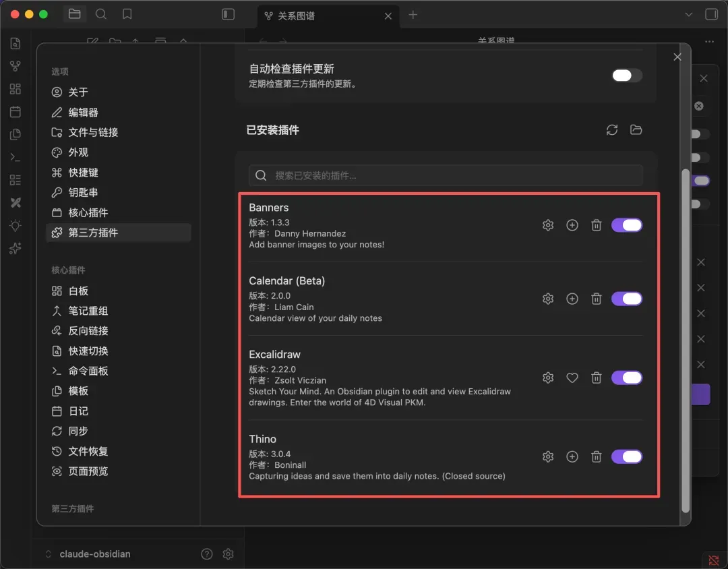Enable automatic plugin update checking toggle
Screen dimensions: 728x569
(x=627, y=76)
